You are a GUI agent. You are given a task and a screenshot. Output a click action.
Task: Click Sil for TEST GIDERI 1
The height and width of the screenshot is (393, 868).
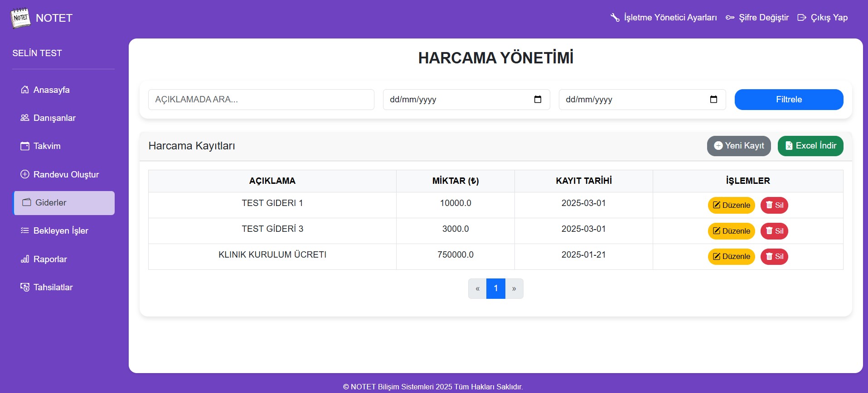click(774, 205)
